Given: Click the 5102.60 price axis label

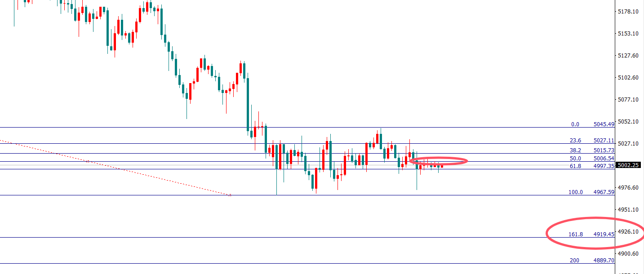Looking at the screenshot, I should tap(629, 77).
